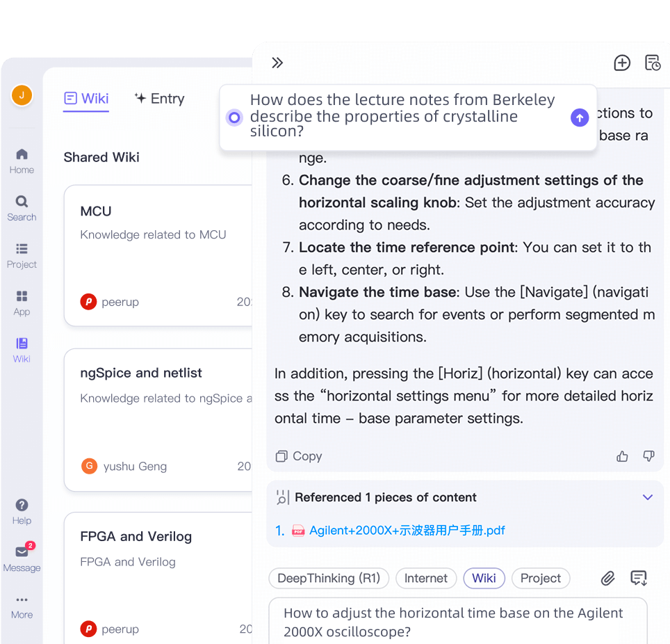This screenshot has width=670, height=644.
Task: Start a new chat with plus icon
Action: click(622, 63)
